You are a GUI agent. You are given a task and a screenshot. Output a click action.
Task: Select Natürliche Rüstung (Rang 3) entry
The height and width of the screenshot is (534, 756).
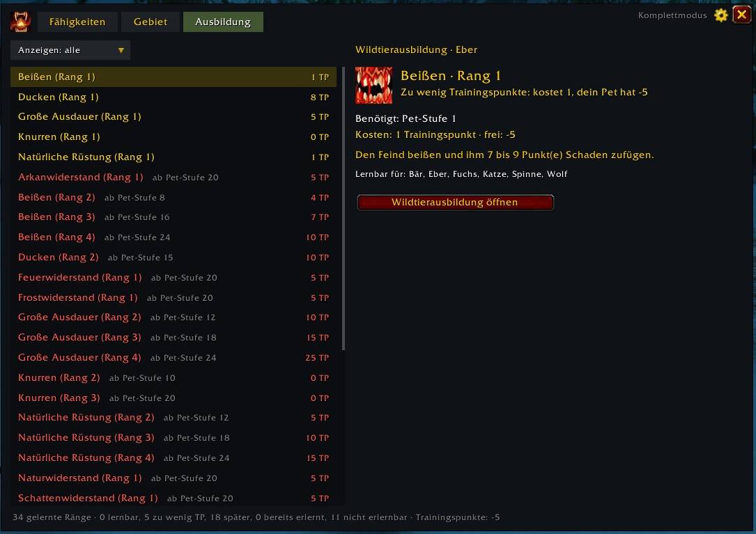point(173,438)
